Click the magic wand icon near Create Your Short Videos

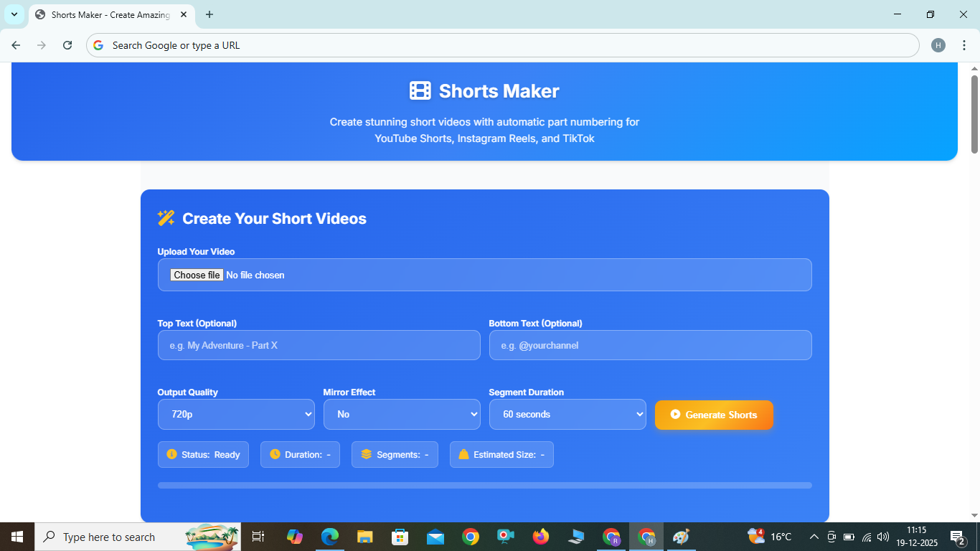click(x=166, y=217)
